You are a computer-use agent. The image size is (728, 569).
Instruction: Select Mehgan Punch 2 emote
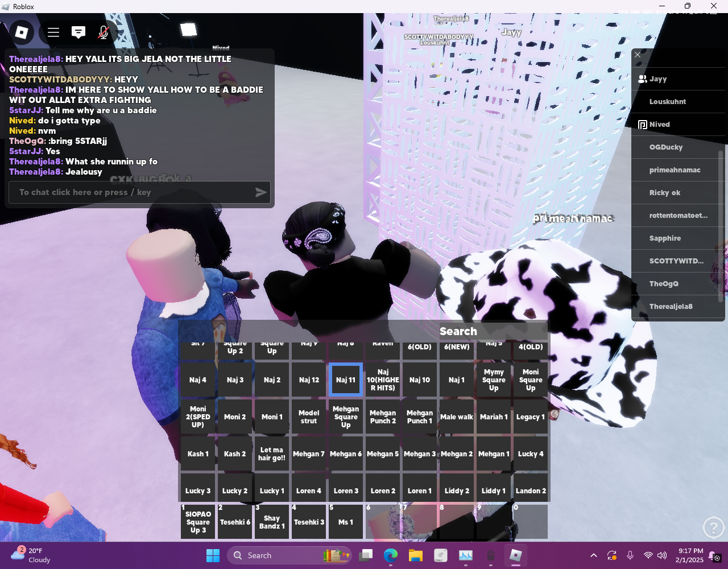(383, 417)
